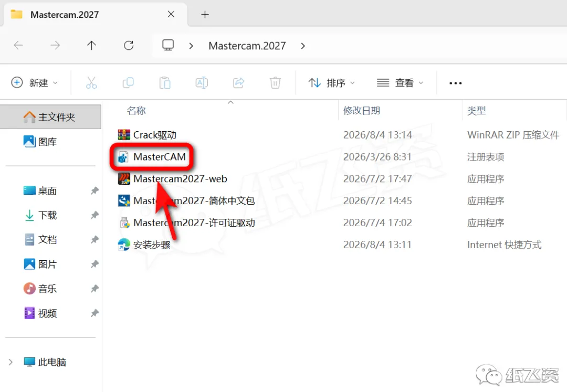The height and width of the screenshot is (392, 567).
Task: Close the Mastercam.2027 tab
Action: [171, 14]
